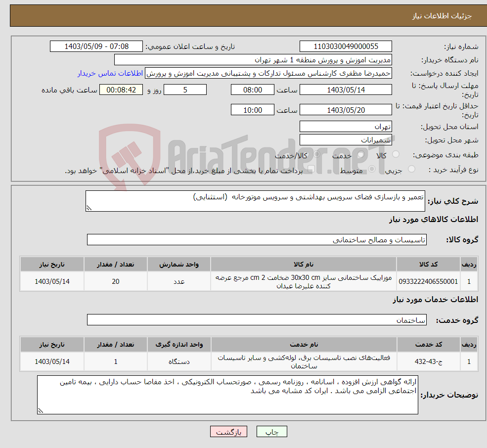Click the اطلاعات کالاهای مورد نیاز heading
487x448 pixels.
[x=434, y=220]
